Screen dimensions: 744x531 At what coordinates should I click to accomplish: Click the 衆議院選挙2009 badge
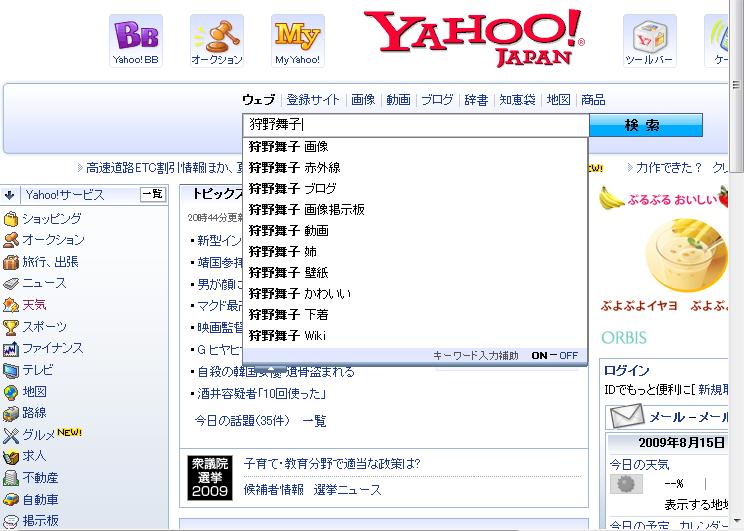click(210, 477)
